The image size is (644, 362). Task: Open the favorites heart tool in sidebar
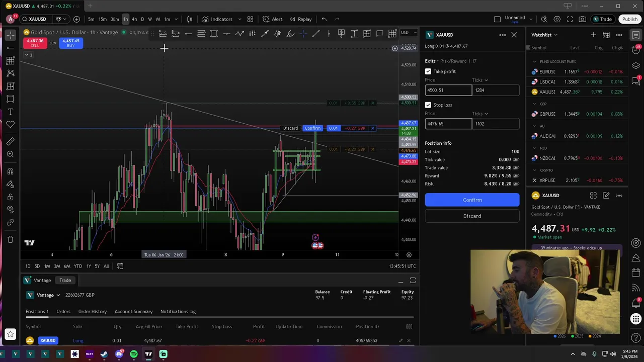point(10,124)
